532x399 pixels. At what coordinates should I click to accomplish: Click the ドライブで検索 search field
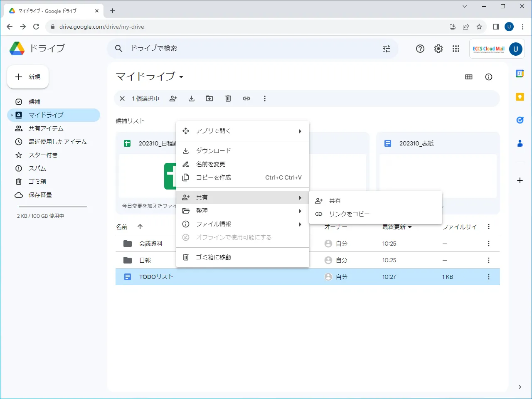(x=249, y=49)
